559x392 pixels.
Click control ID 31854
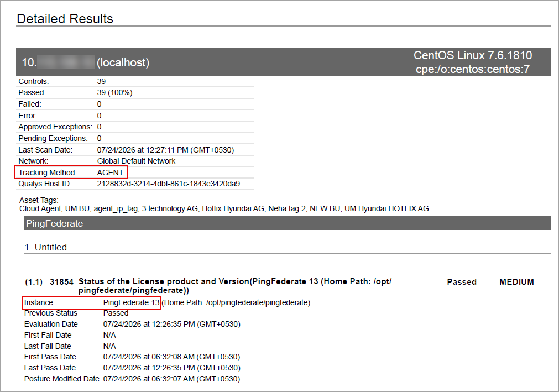pos(62,282)
